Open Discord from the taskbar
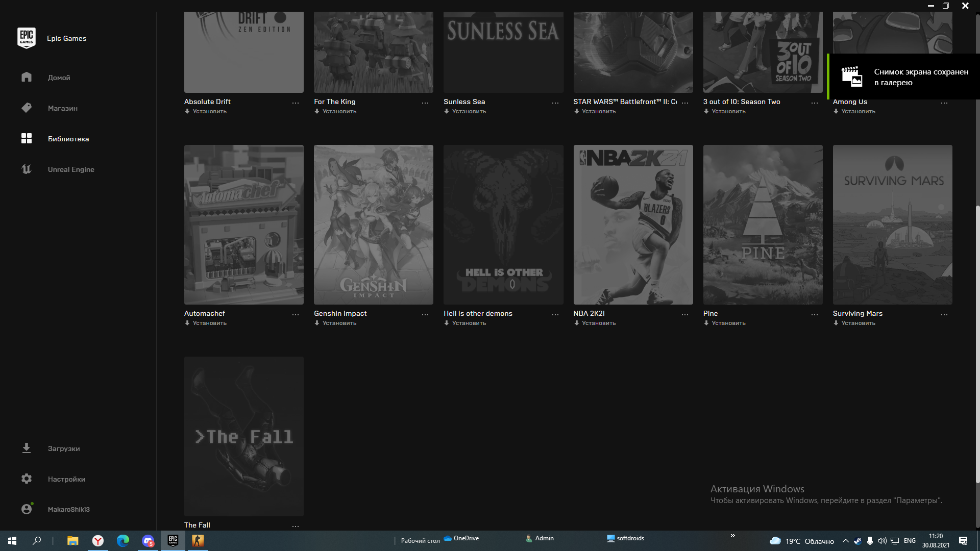 click(x=148, y=541)
